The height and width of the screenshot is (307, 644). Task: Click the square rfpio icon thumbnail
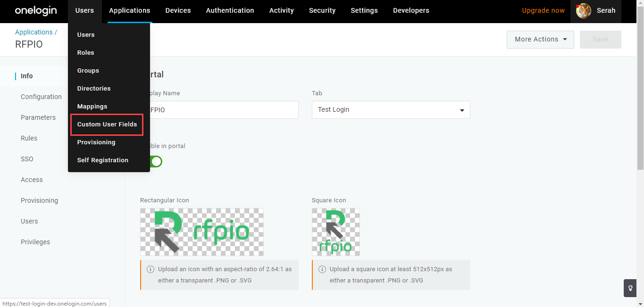336,232
